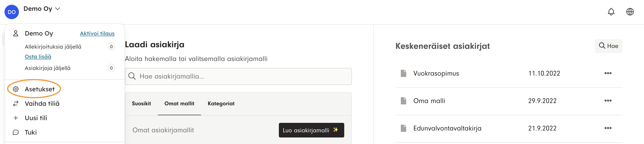The width and height of the screenshot is (644, 144).
Task: Click the Edunvalvontavaltakirja document icon
Action: [403, 128]
